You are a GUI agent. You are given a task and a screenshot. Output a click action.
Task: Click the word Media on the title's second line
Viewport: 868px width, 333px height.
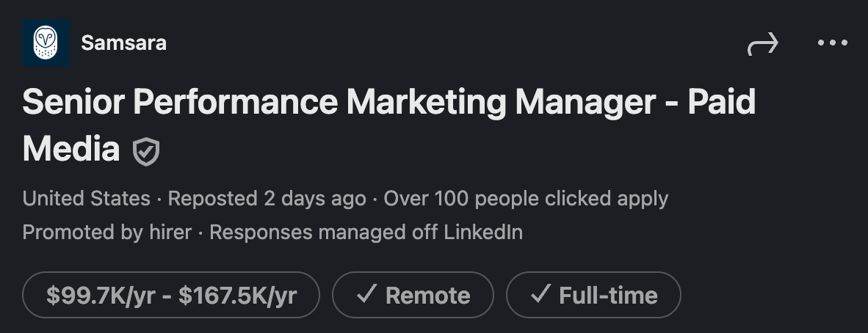pos(71,150)
